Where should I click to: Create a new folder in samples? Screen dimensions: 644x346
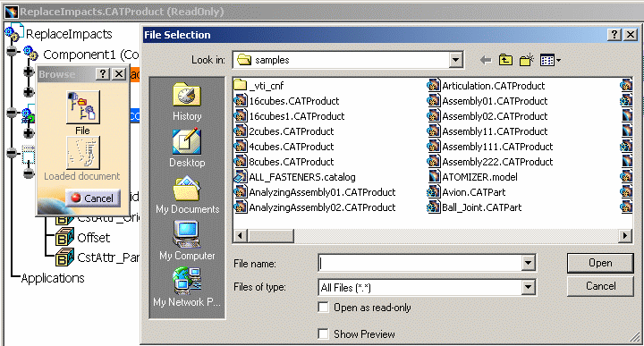click(x=527, y=60)
